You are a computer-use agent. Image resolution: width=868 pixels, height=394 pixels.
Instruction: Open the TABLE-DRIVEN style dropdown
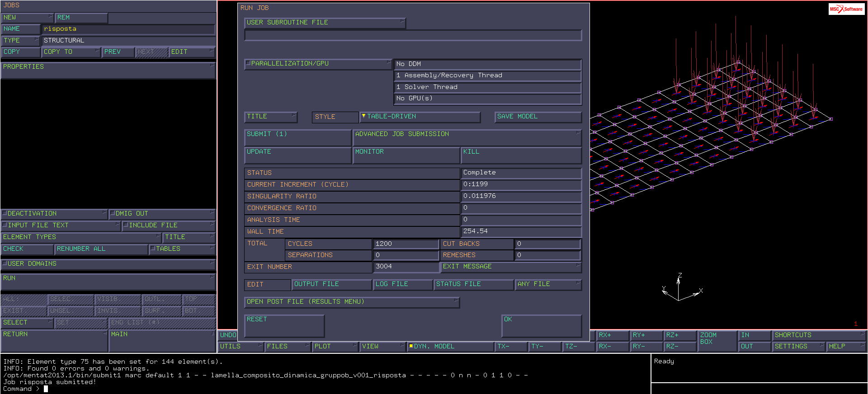[420, 117]
